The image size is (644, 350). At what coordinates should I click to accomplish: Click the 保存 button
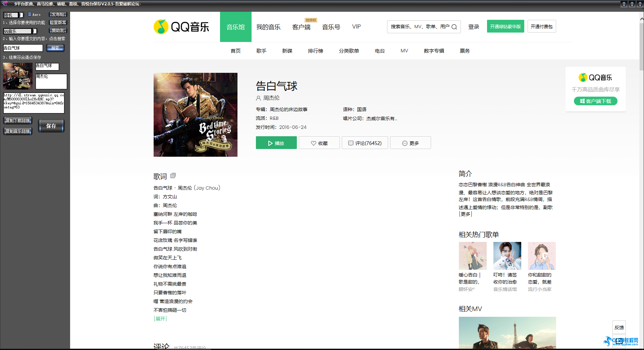click(x=51, y=126)
